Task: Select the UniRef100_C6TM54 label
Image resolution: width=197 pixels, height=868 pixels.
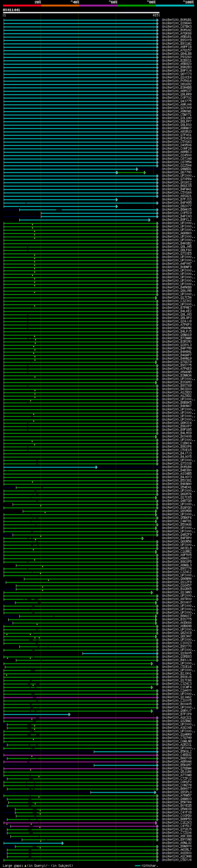Action: 176,162
